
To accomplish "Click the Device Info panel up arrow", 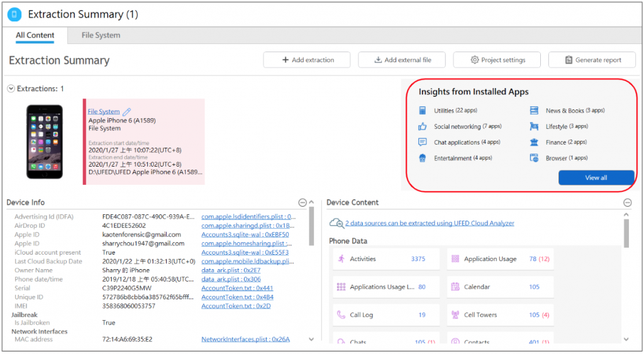I will pyautogui.click(x=311, y=202).
